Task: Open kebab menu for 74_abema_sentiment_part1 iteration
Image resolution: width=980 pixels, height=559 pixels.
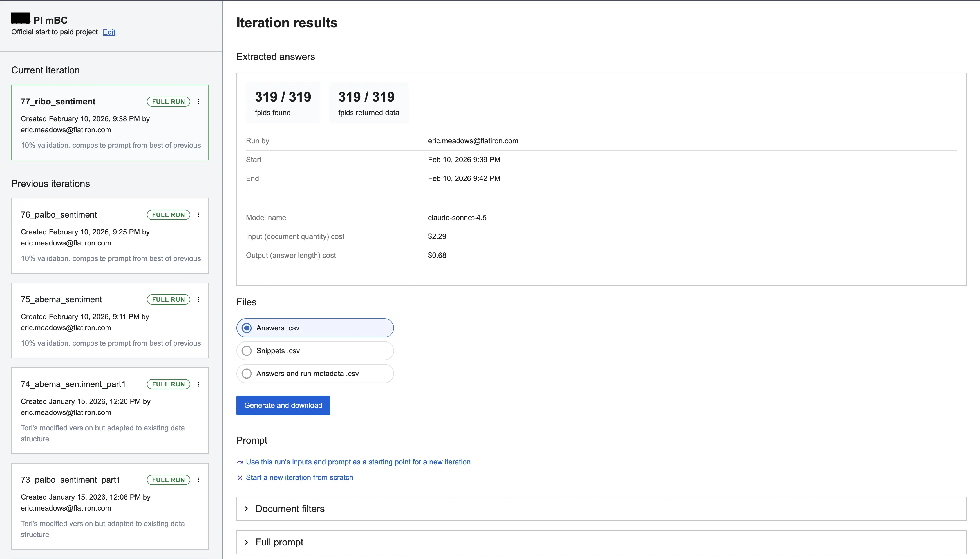Action: pyautogui.click(x=198, y=384)
